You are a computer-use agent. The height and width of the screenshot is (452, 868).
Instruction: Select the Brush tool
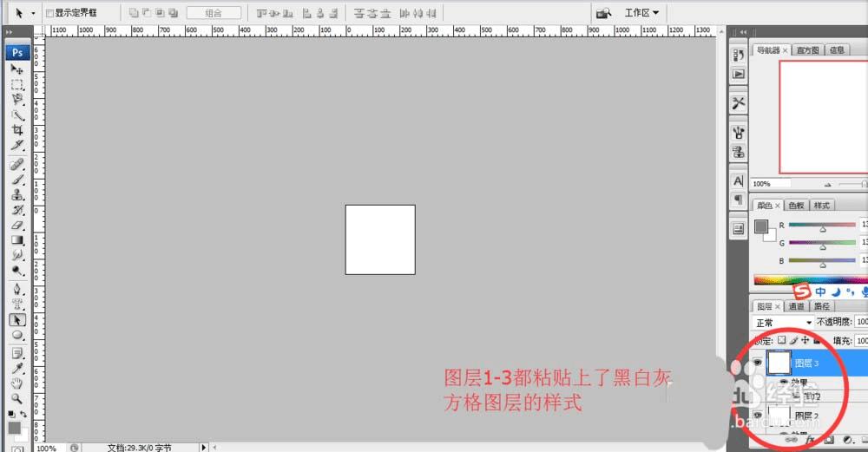coord(17,180)
